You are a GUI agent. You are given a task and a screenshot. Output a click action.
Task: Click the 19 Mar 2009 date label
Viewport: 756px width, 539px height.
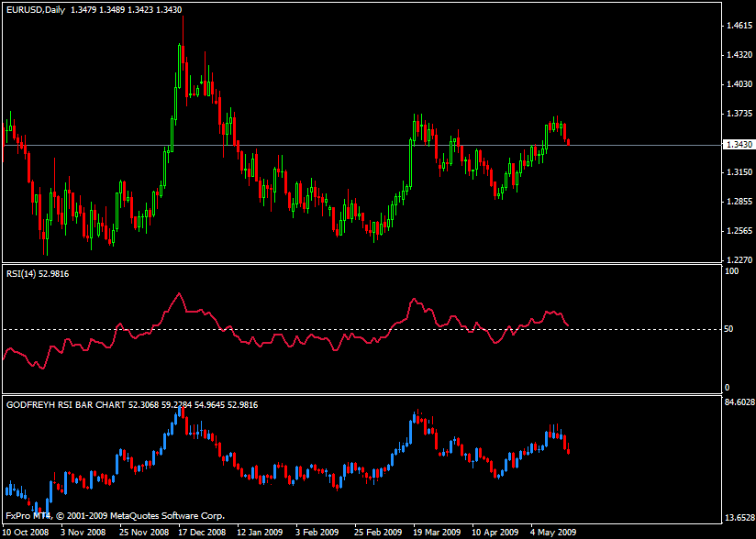click(x=437, y=531)
